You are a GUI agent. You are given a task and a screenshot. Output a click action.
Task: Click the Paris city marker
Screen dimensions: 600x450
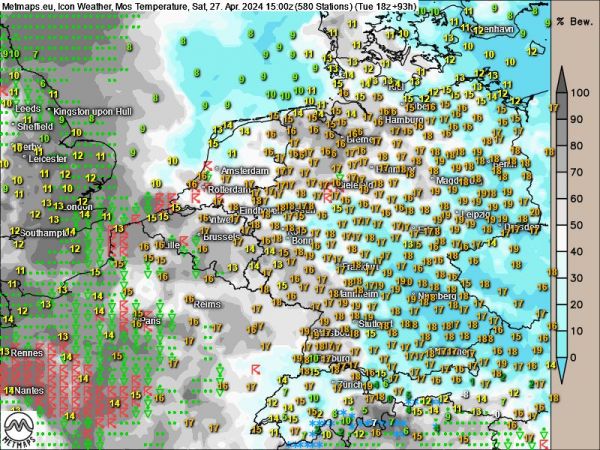click(x=141, y=322)
